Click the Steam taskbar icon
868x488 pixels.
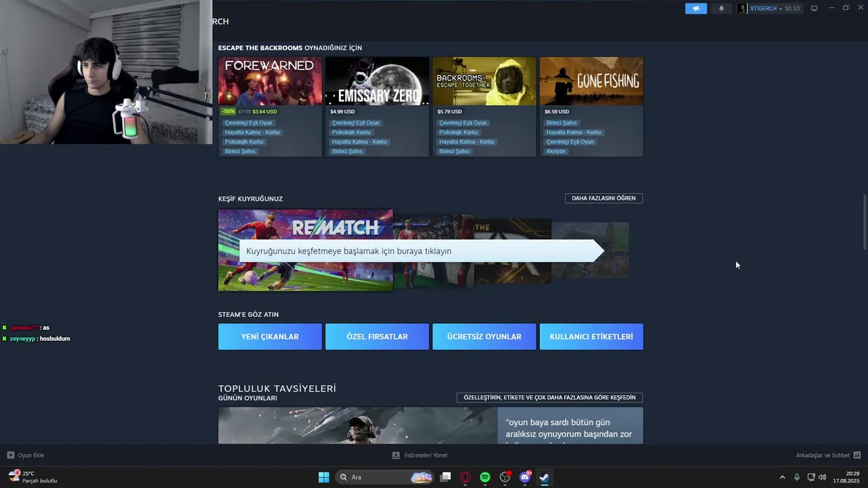click(x=544, y=477)
